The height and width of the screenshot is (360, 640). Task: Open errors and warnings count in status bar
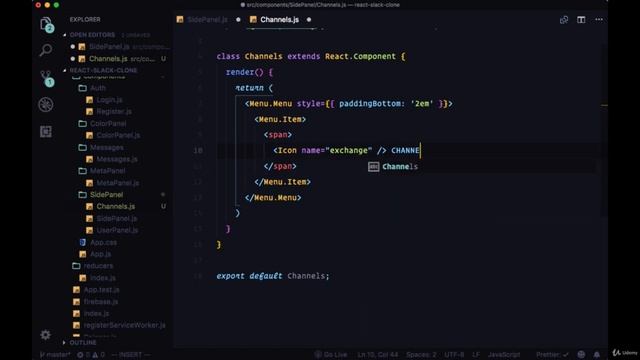pyautogui.click(x=91, y=355)
